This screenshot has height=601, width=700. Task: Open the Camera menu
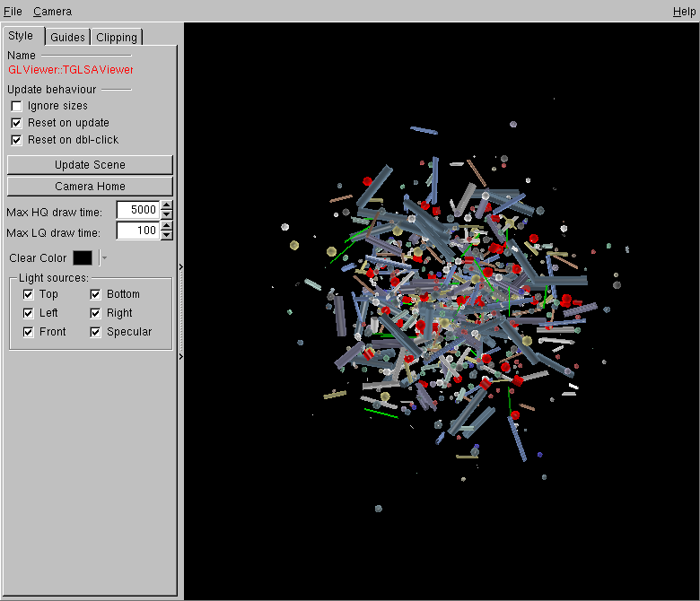click(x=52, y=12)
